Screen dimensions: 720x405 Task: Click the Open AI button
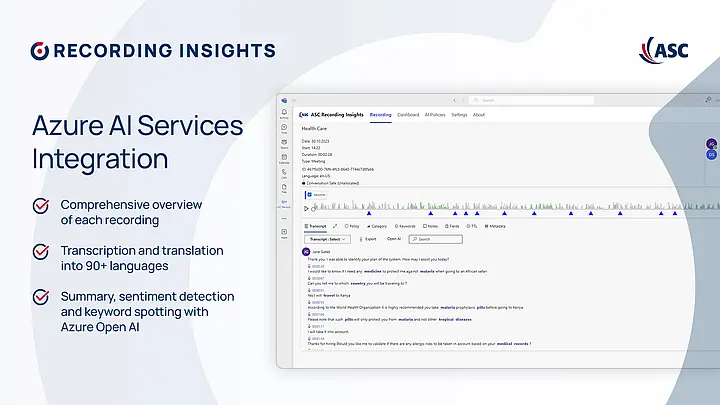[394, 239]
